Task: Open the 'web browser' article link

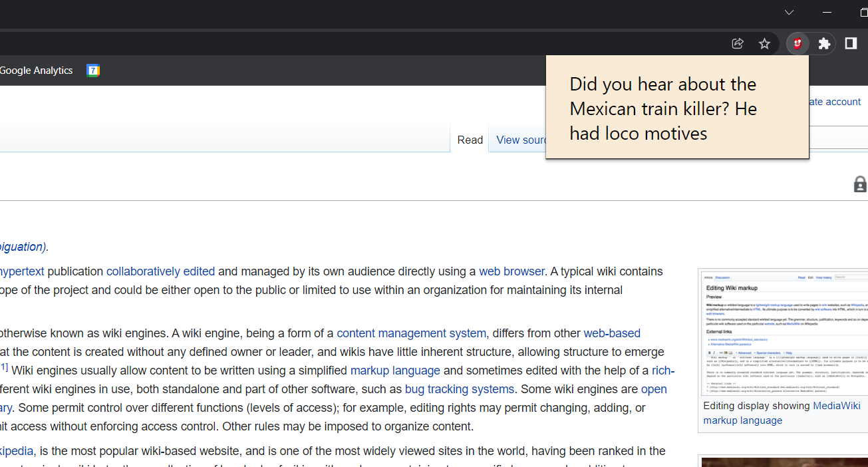Action: (x=511, y=271)
